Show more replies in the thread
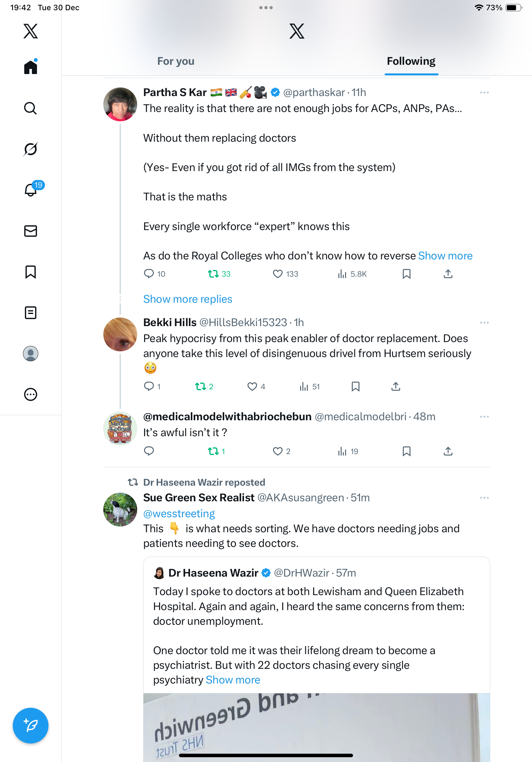Image resolution: width=532 pixels, height=762 pixels. tap(188, 299)
